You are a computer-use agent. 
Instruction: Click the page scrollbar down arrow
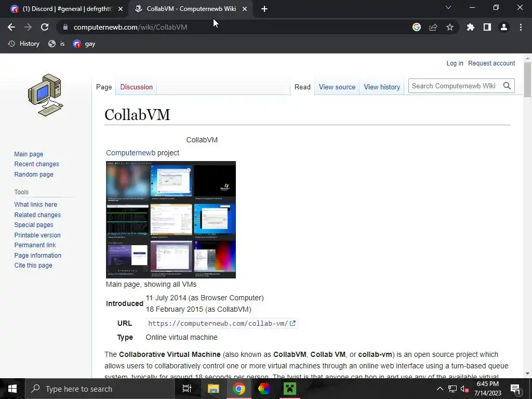coord(527,373)
